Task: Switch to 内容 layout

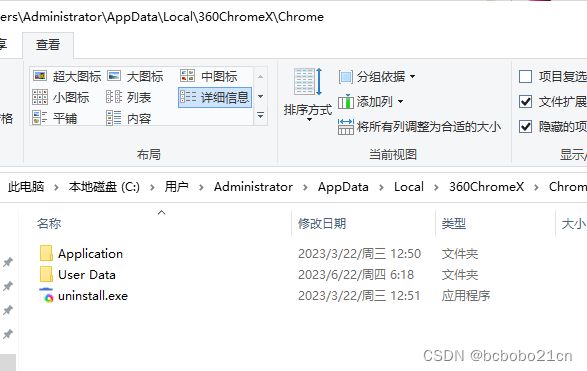Action: [x=128, y=118]
